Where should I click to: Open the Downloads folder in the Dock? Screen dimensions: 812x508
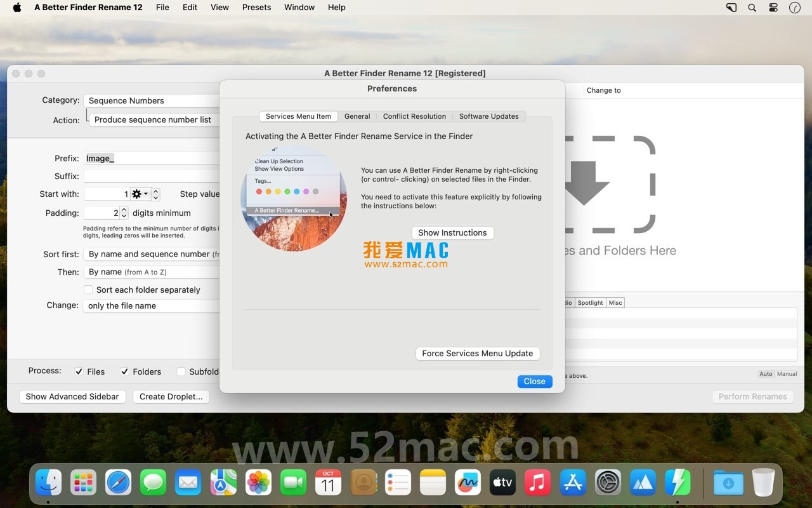coord(728,483)
